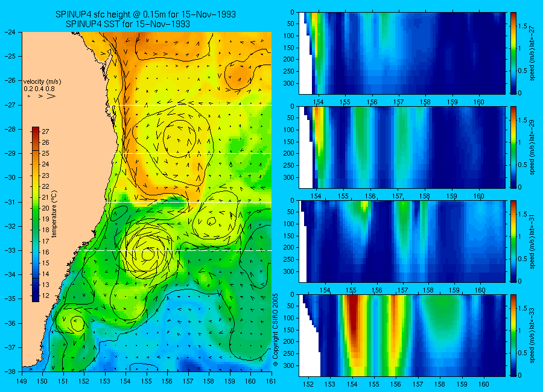Click the 'speed (m/s) lat=-27' label

(533, 53)
